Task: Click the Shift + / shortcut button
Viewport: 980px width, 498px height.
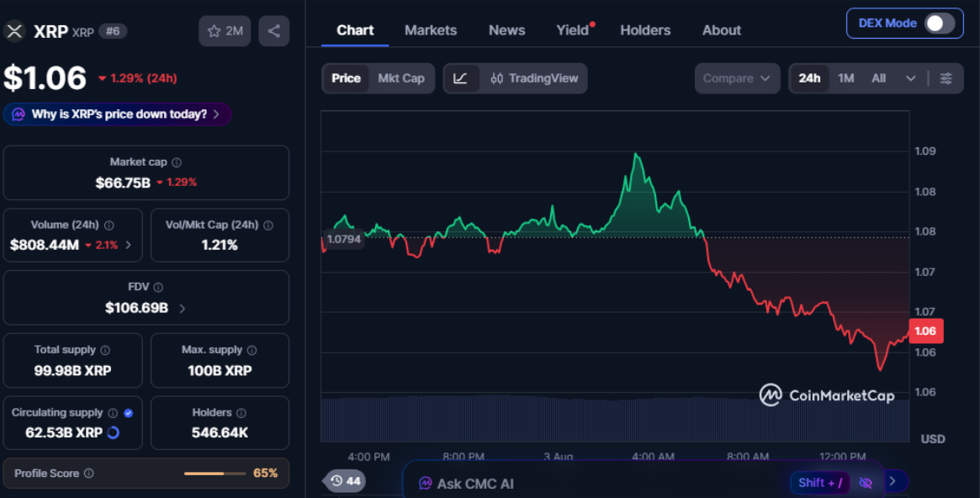Action: click(x=820, y=482)
